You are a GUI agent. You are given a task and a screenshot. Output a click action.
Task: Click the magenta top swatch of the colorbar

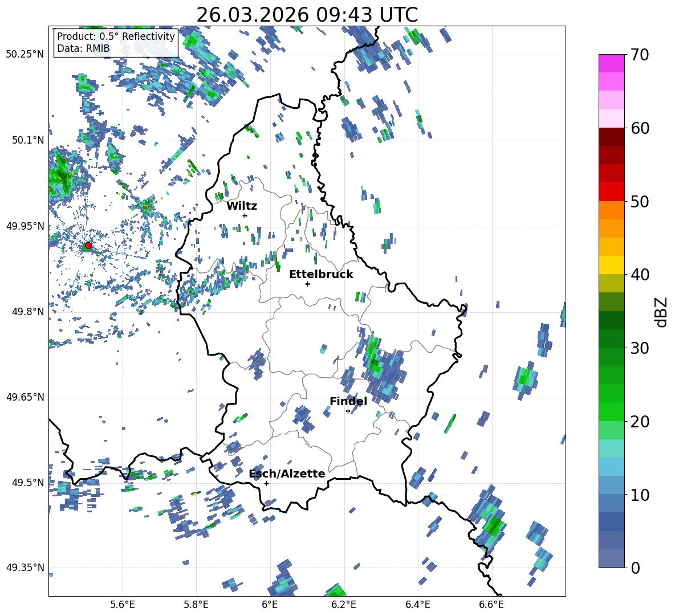tap(611, 63)
